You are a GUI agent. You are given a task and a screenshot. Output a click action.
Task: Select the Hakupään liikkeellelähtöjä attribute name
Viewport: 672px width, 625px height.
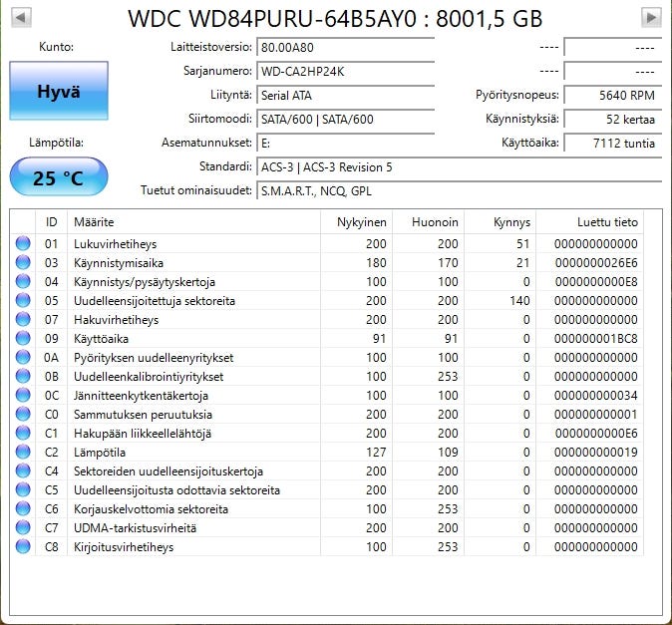(143, 433)
